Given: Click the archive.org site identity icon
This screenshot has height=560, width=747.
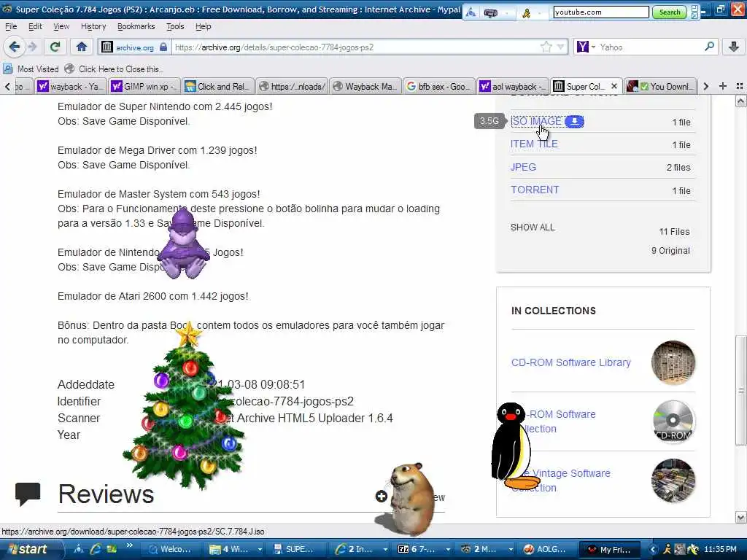Looking at the screenshot, I should coord(107,47).
